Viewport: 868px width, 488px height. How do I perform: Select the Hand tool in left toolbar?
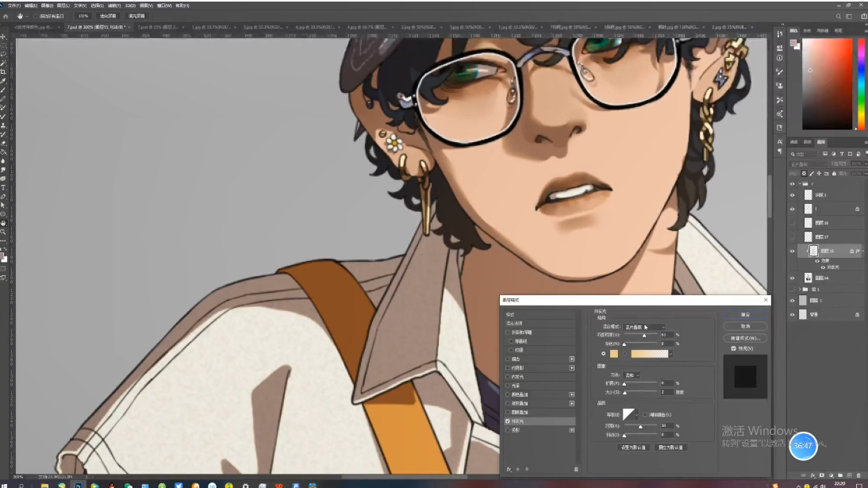(x=3, y=223)
